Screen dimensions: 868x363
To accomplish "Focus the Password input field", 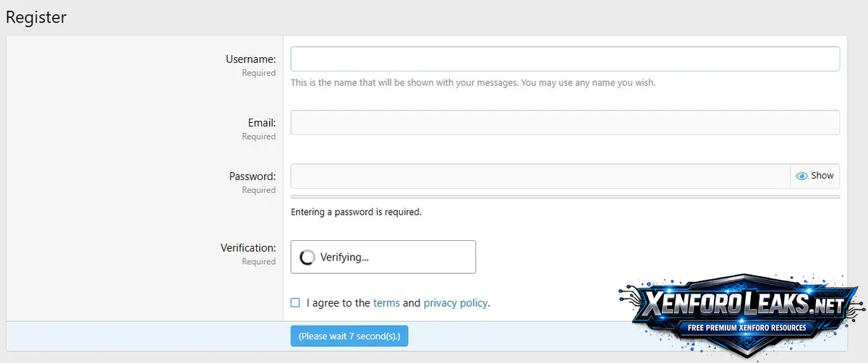I will coord(540,176).
